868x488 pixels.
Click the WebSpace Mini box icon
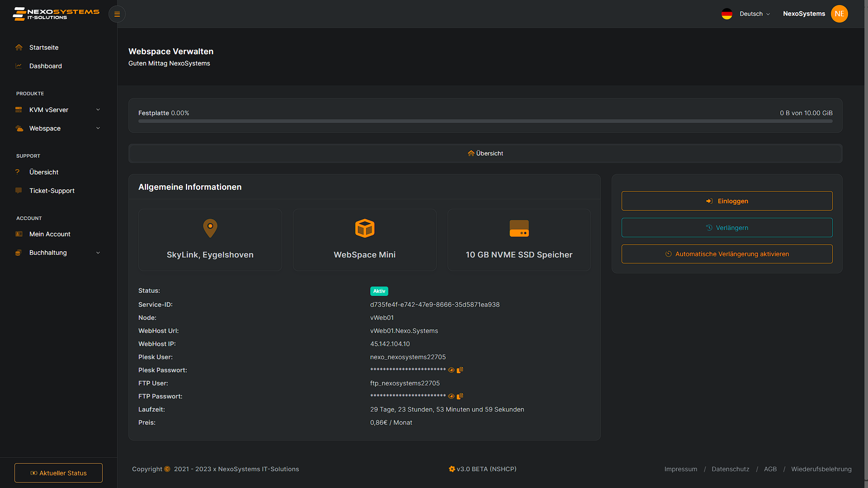[365, 228]
